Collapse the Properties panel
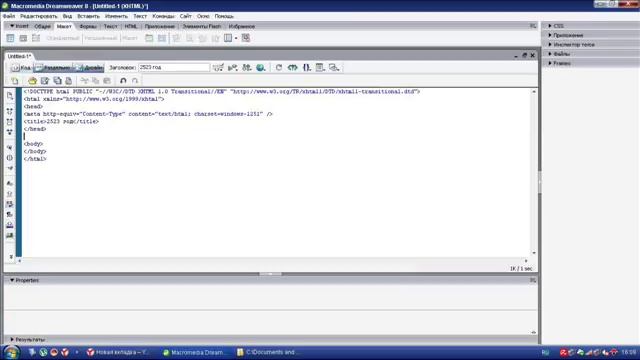The width and height of the screenshot is (640, 360). (x=12, y=280)
